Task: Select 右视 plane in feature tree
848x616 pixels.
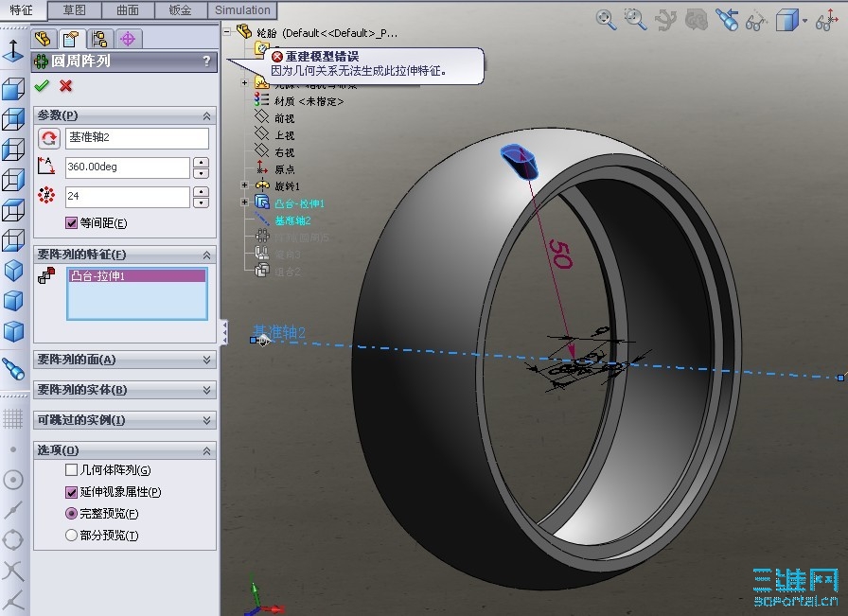Action: pyautogui.click(x=284, y=152)
